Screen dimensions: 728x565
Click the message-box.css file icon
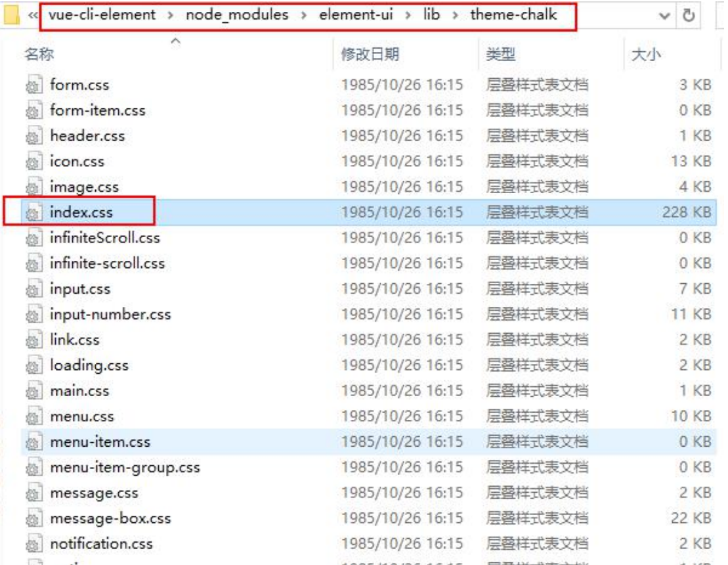[34, 518]
